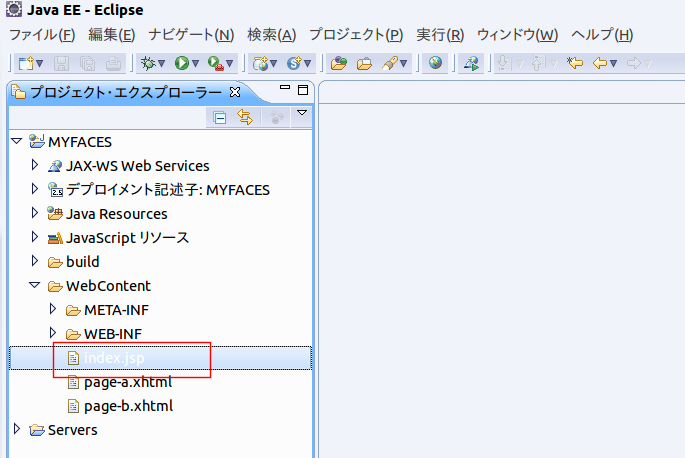Select the プロジェクト・エクスプローラー tab
The image size is (685, 458).
click(x=126, y=93)
